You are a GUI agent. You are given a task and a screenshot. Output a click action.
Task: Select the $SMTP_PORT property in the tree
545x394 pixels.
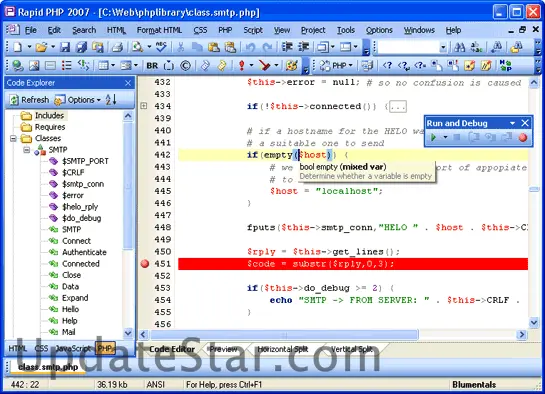pyautogui.click(x=85, y=161)
